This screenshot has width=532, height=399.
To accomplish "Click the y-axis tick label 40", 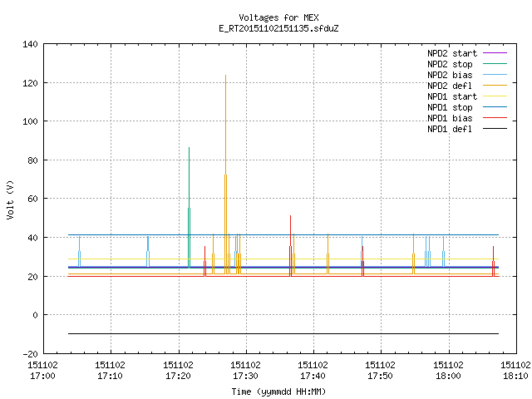I will point(33,238).
